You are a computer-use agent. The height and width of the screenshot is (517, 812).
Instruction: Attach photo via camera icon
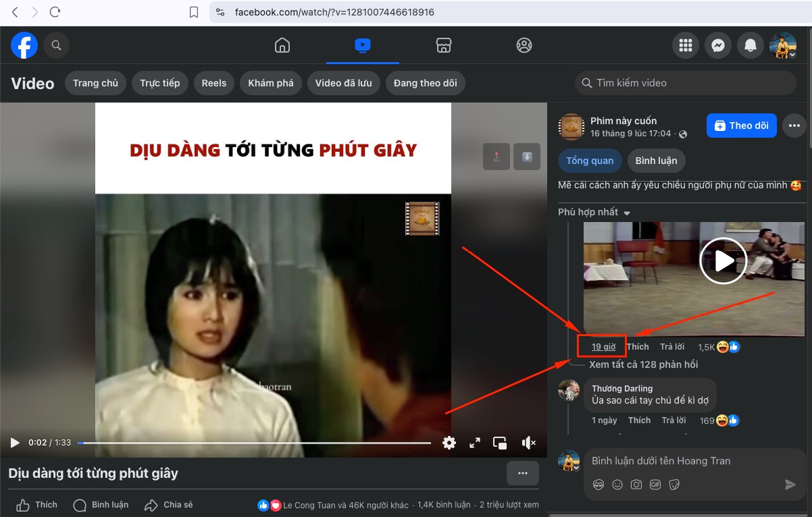636,485
